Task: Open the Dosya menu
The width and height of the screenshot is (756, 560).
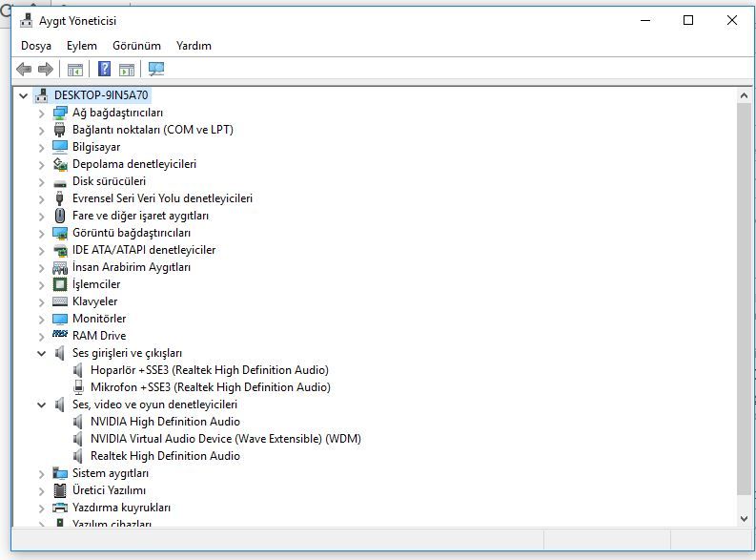Action: click(36, 46)
